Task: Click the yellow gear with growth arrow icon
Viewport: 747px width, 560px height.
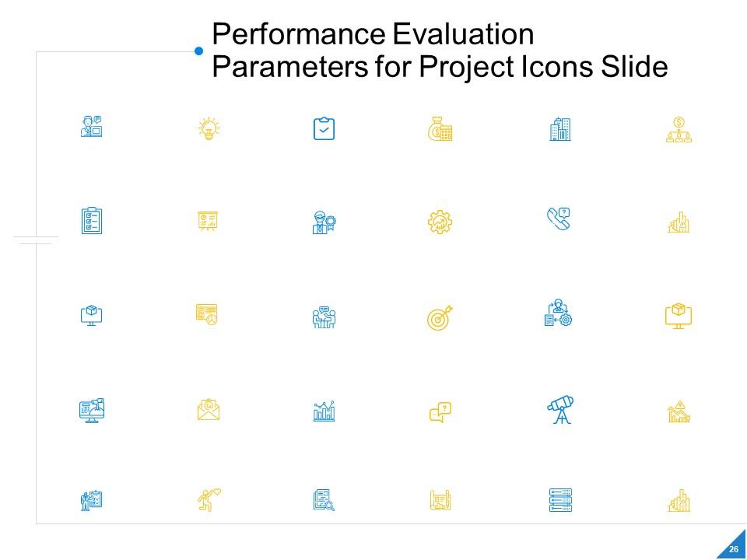Action: (x=440, y=222)
